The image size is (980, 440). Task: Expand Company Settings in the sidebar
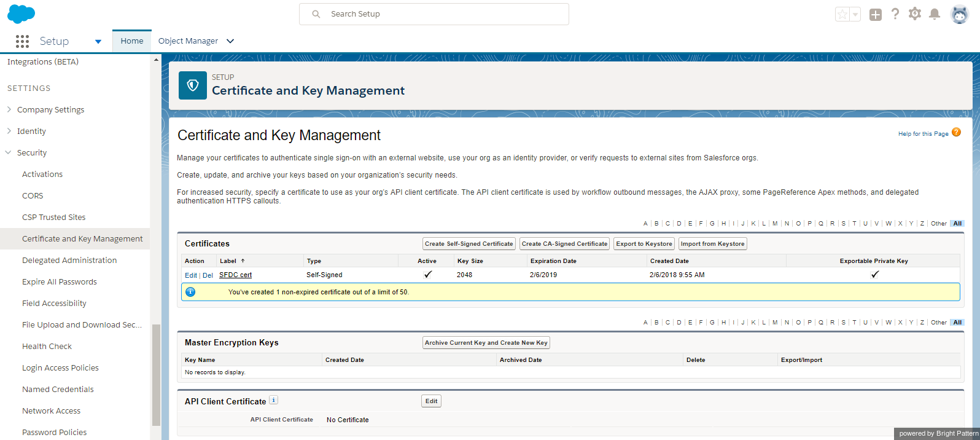pos(9,109)
